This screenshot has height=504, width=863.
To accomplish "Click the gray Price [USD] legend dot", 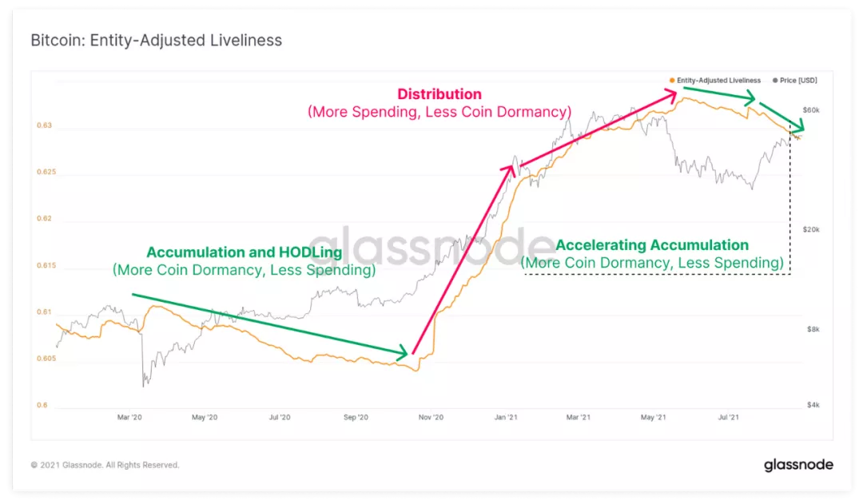I will pyautogui.click(x=774, y=80).
